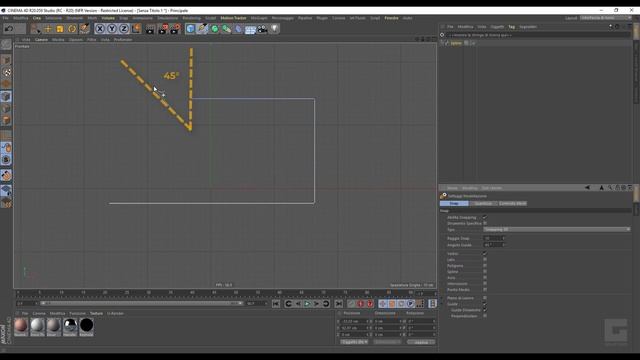
Task: Toggle the Asse snap checkbox
Action: pyautogui.click(x=485, y=278)
